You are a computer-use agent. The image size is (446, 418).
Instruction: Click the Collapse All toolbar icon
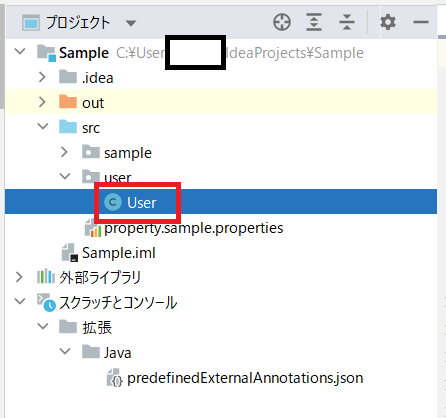(x=347, y=22)
